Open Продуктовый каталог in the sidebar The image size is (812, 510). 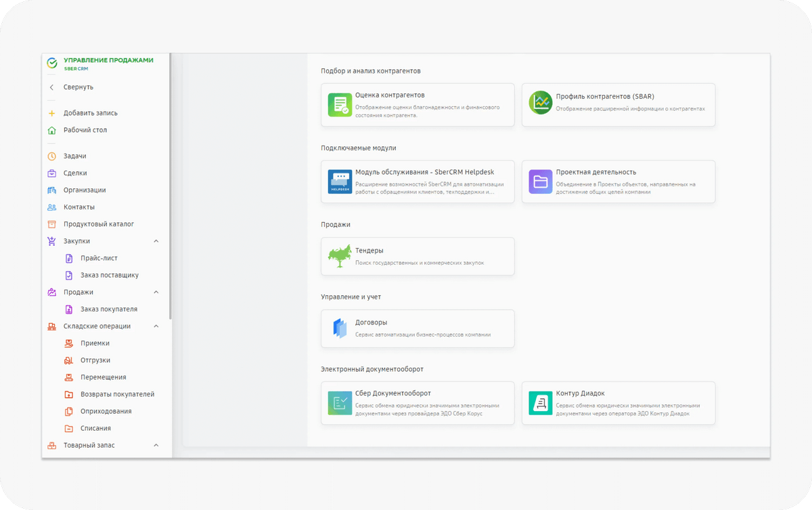tap(99, 224)
